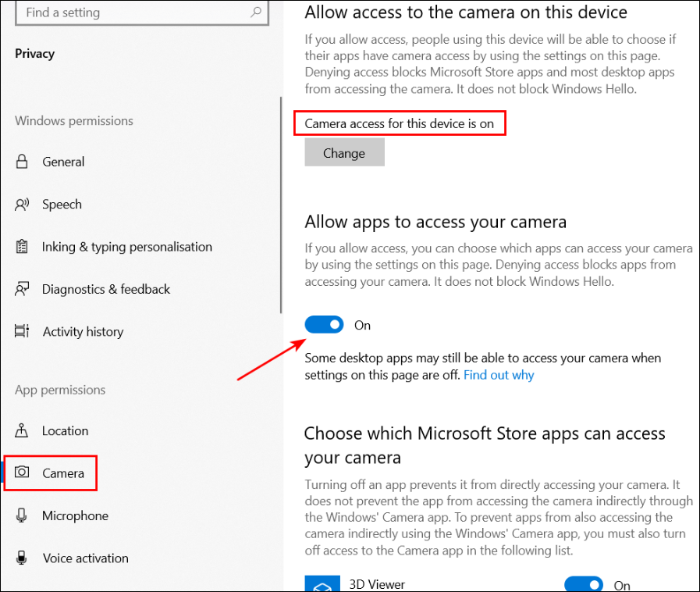The height and width of the screenshot is (592, 700).
Task: Click the Speech icon in Windows permissions
Action: point(22,204)
